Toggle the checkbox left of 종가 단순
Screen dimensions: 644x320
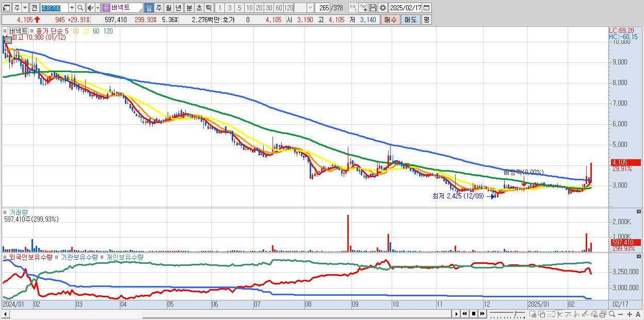[x=31, y=31]
